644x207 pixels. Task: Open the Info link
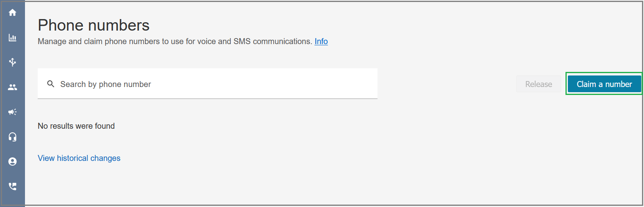(x=321, y=41)
